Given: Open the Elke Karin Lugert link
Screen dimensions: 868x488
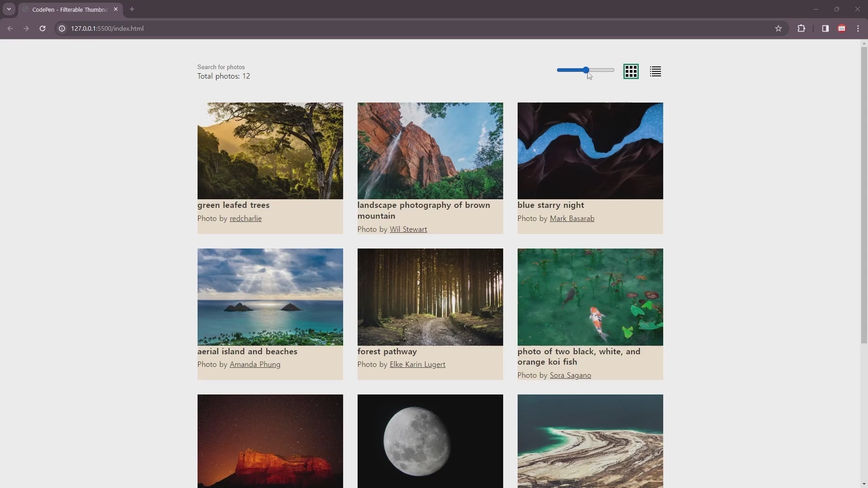Looking at the screenshot, I should [417, 364].
